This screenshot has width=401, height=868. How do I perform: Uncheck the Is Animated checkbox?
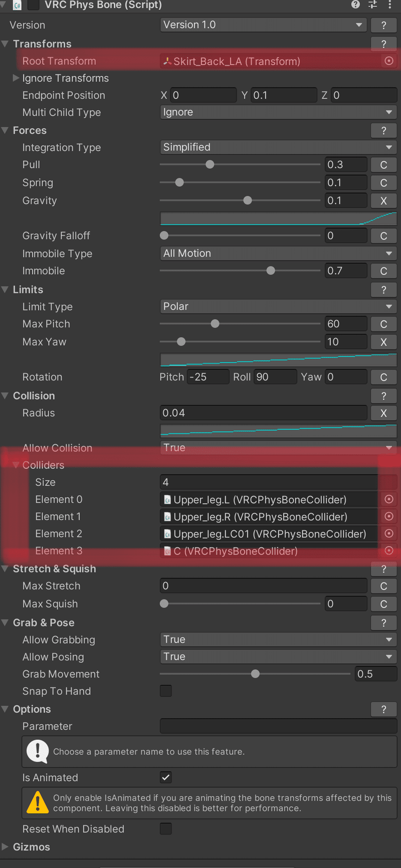coord(166,777)
